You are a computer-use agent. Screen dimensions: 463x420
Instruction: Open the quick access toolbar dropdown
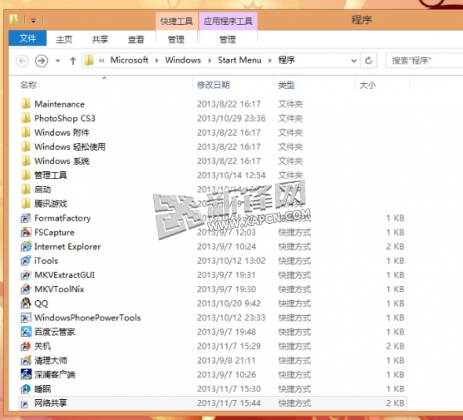(x=33, y=21)
